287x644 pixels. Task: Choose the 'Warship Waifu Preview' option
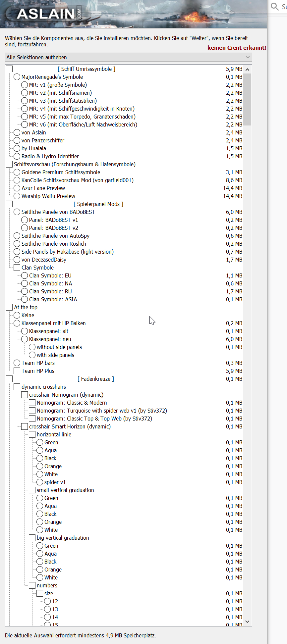click(17, 196)
